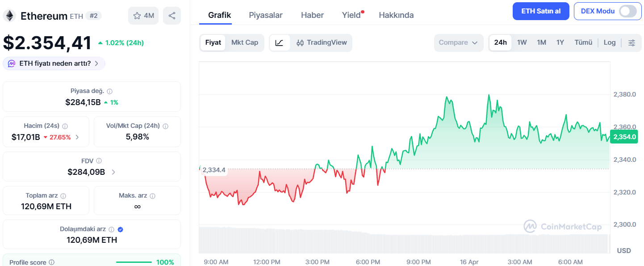644x266 pixels.
Task: Open the Haber tab
Action: click(312, 15)
